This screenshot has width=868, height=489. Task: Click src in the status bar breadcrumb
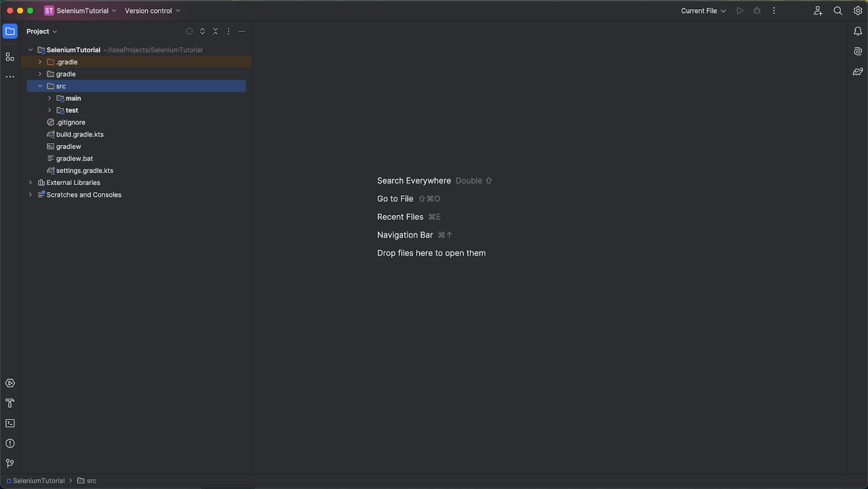[x=91, y=481]
